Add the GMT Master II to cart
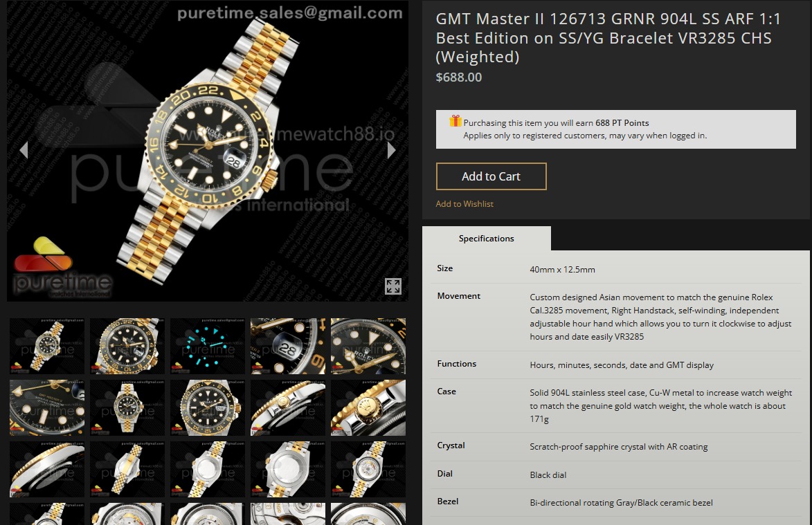This screenshot has width=812, height=525. click(x=491, y=176)
